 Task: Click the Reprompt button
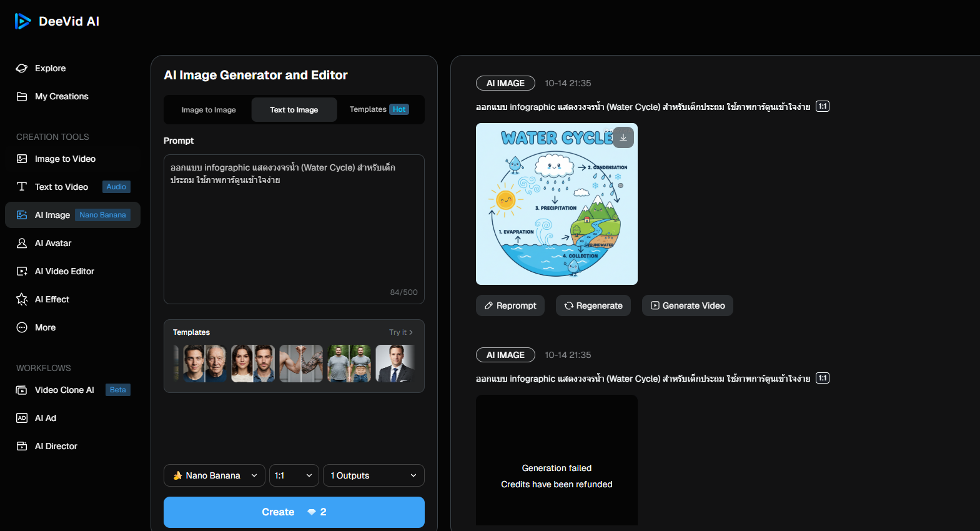tap(510, 305)
